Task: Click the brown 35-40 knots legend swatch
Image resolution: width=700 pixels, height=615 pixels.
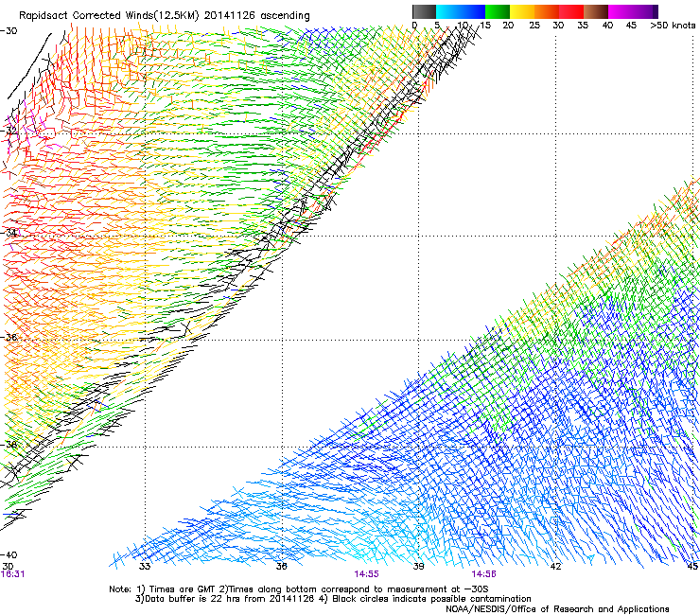Action: click(x=596, y=11)
